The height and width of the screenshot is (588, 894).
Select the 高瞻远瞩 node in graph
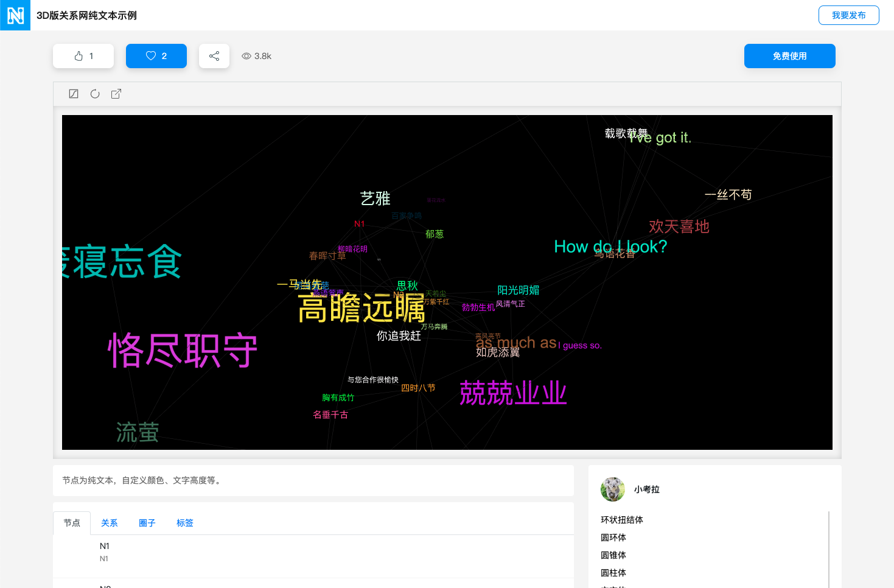pos(361,308)
